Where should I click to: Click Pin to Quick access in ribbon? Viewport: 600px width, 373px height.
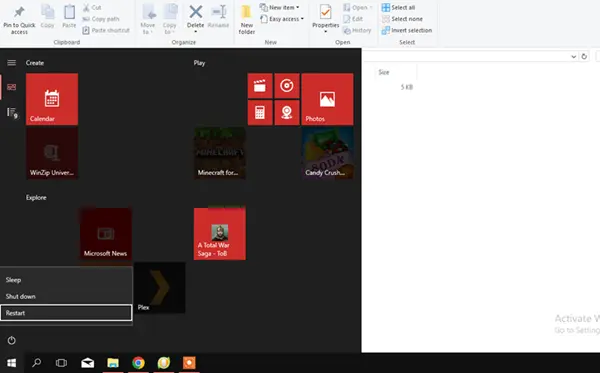(19, 20)
